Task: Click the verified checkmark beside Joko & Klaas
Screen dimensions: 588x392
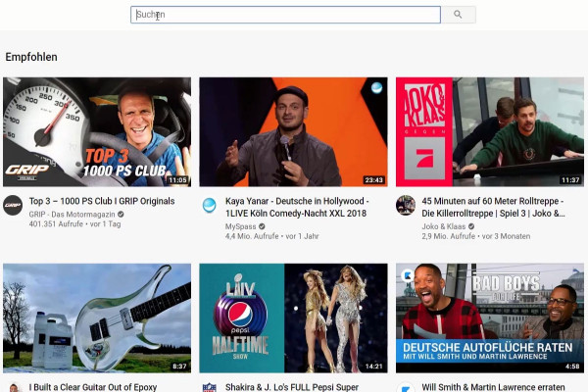Action: tap(471, 226)
